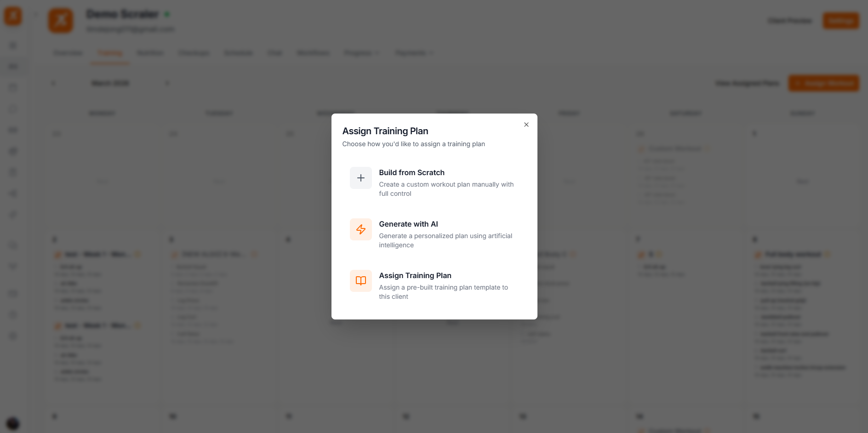Click the orange app logo in the sidebar
868x433 pixels.
tap(13, 16)
